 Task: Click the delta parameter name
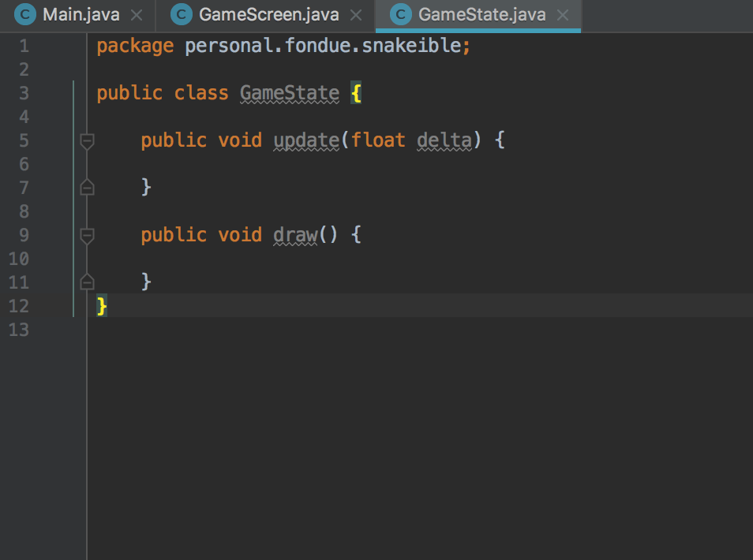444,140
